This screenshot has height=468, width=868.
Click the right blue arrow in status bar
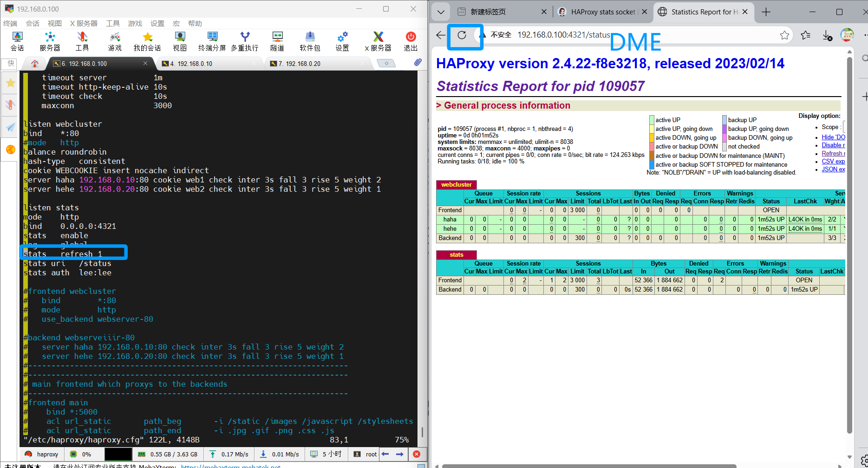coord(399,454)
